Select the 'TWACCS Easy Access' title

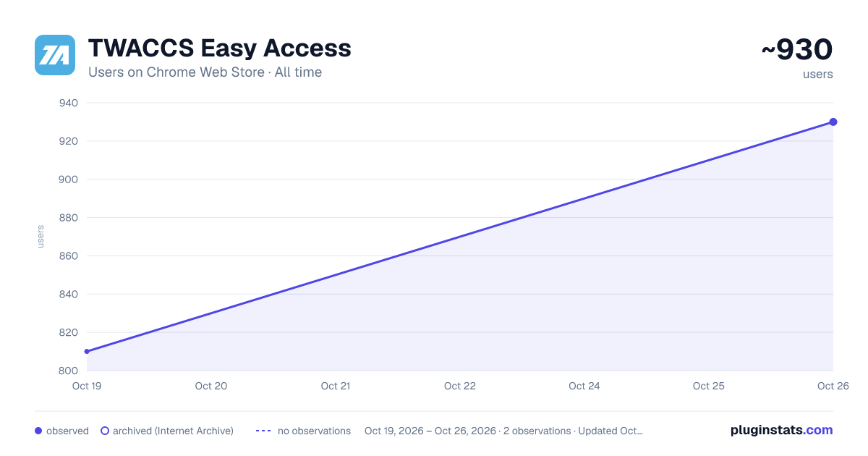pos(220,48)
